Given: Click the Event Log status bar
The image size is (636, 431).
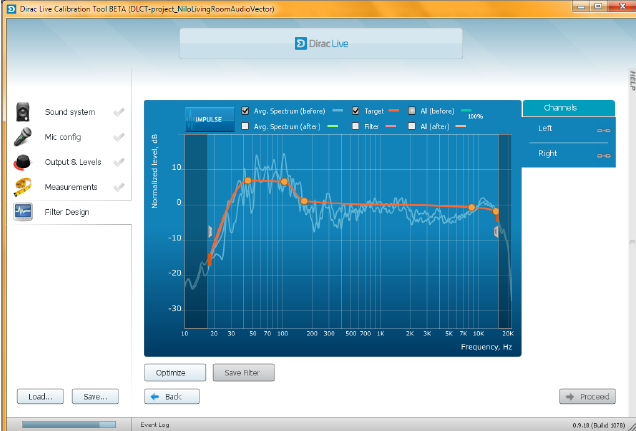Looking at the screenshot, I should tap(155, 425).
